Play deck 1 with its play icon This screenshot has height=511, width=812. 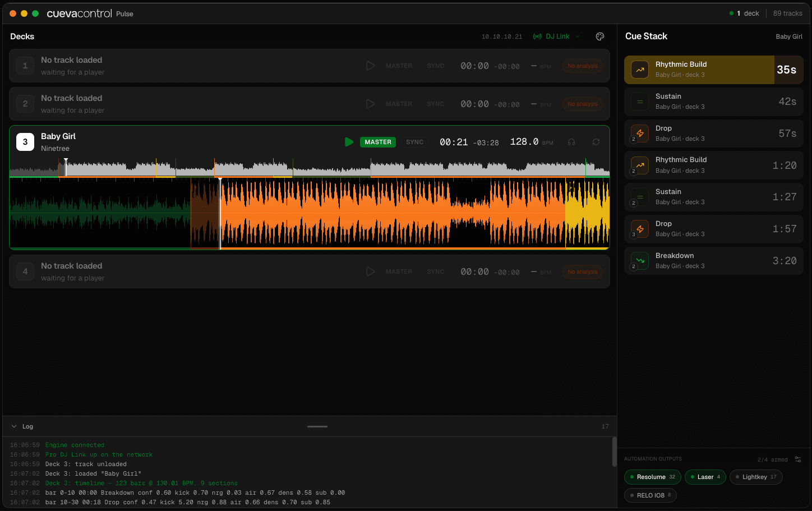tap(370, 66)
